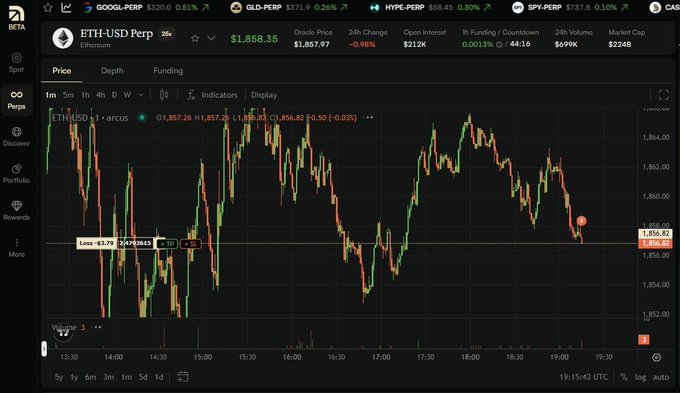Open the time axis settings icon
The image size is (680, 393).
click(x=657, y=357)
